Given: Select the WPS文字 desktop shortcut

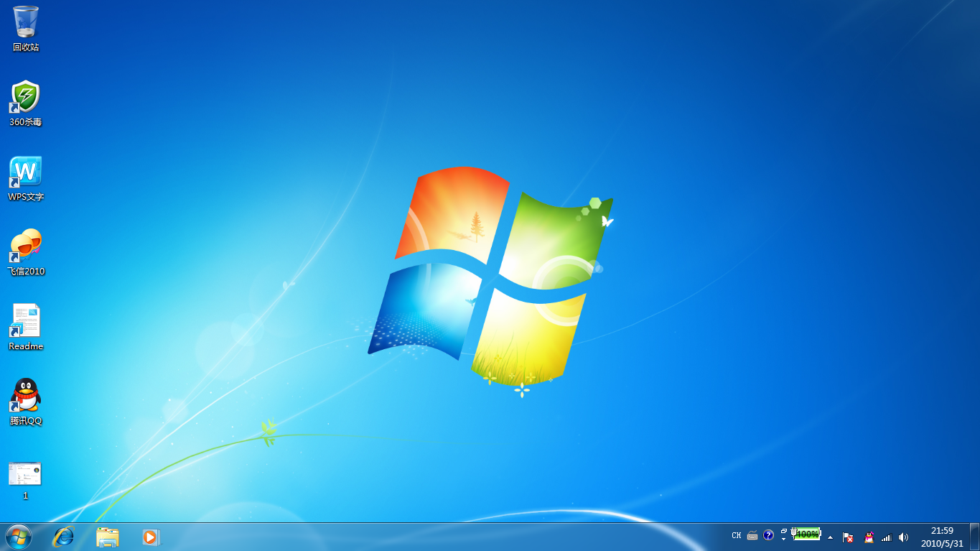Looking at the screenshot, I should [26, 178].
